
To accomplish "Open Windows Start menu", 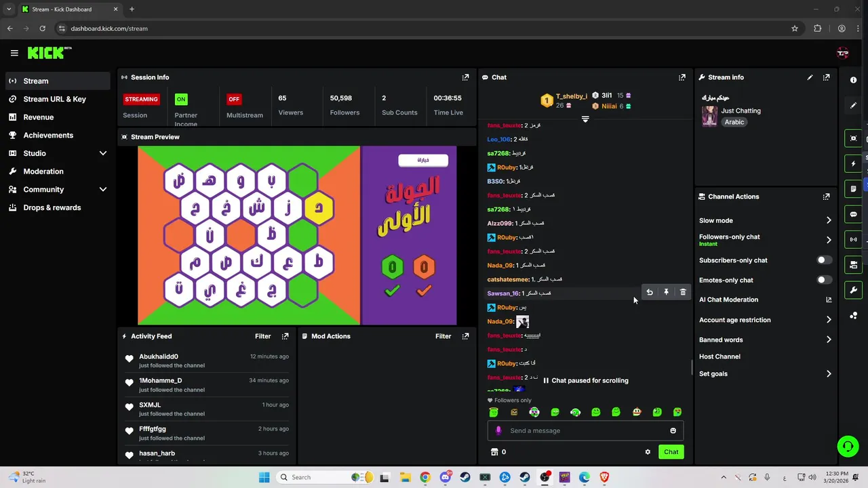I will coord(264,477).
